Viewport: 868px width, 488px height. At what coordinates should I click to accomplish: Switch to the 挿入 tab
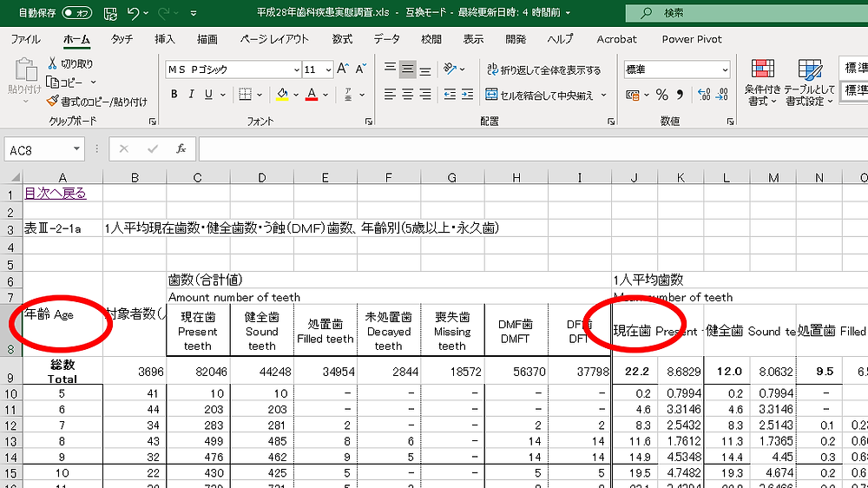164,39
